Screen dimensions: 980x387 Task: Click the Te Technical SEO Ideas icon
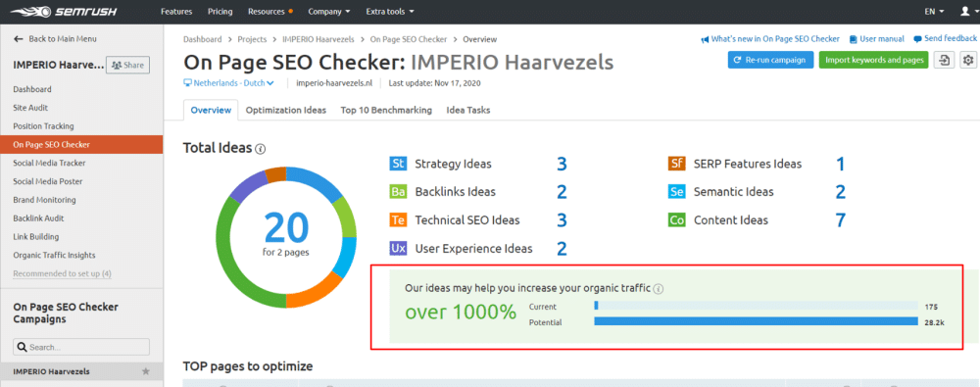coord(398,220)
